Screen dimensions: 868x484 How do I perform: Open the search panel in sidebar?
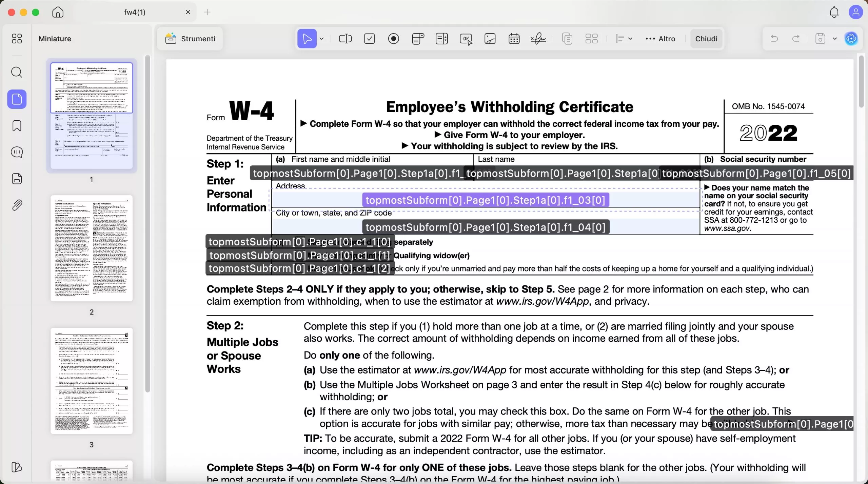tap(17, 72)
